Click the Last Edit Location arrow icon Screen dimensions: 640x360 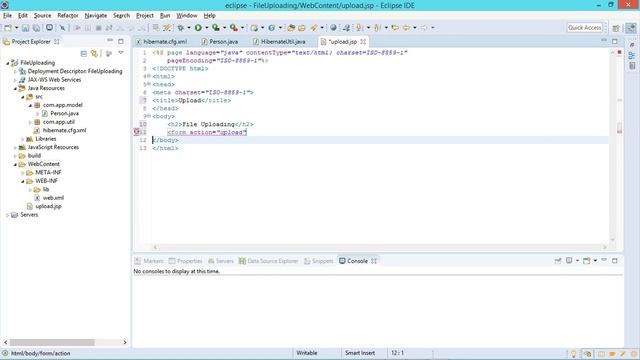395,28
